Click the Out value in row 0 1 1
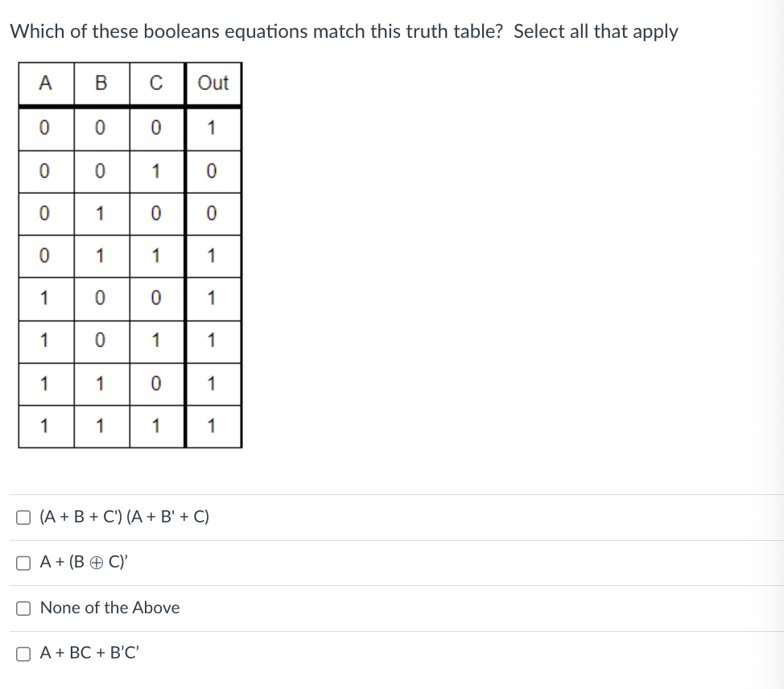The image size is (784, 689). (212, 255)
